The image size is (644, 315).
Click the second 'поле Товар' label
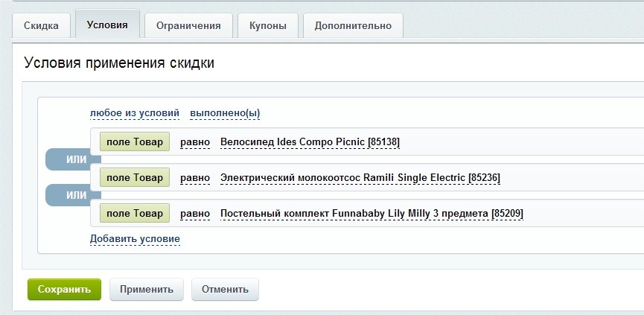point(135,177)
